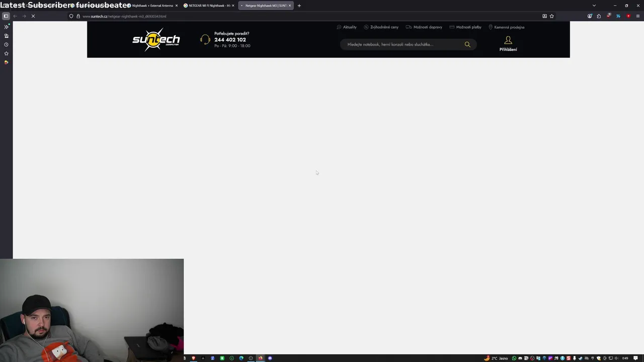Open the Možnosti dopravy link
This screenshot has width=644, height=362.
424,27
